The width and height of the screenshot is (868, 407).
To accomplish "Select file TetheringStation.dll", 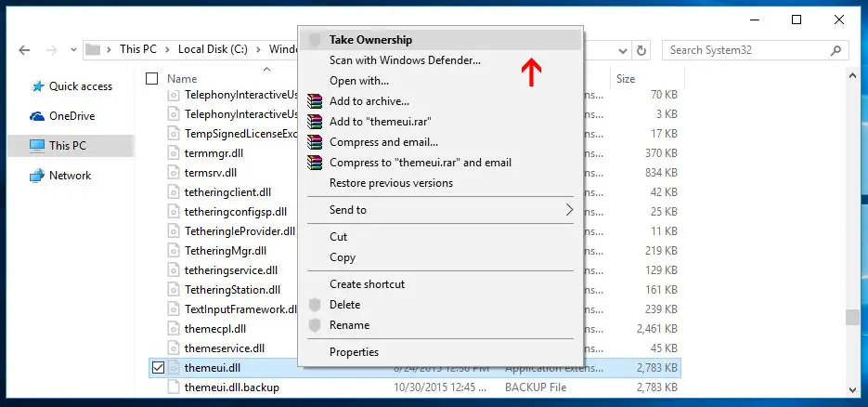I will (x=232, y=290).
